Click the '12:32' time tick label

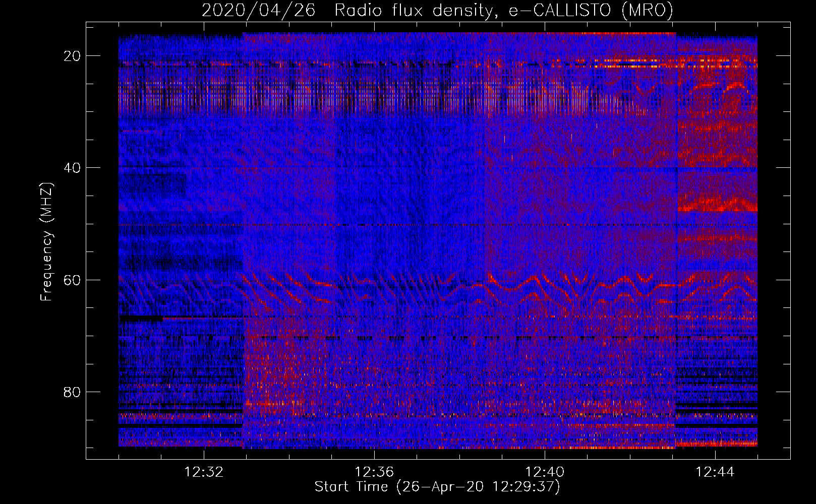pos(204,472)
